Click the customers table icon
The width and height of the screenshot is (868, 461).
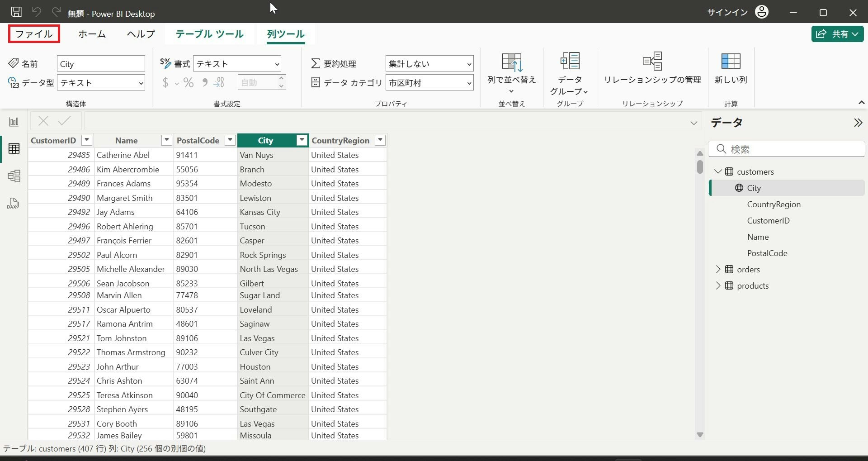[x=729, y=171]
